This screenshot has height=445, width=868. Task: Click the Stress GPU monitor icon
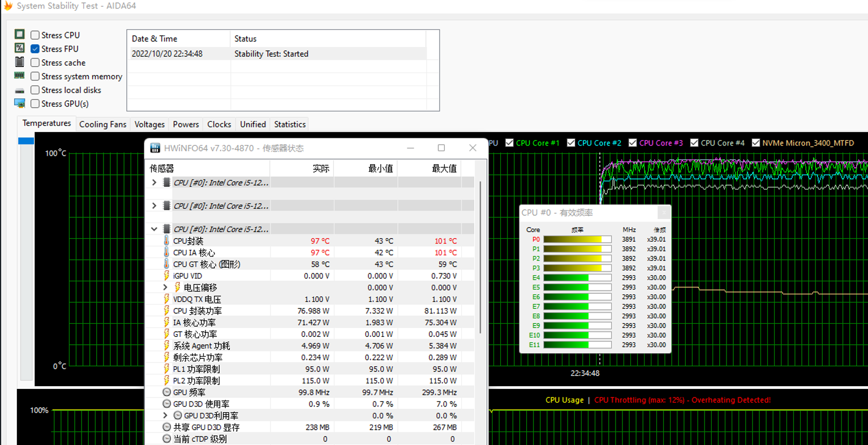coord(20,104)
